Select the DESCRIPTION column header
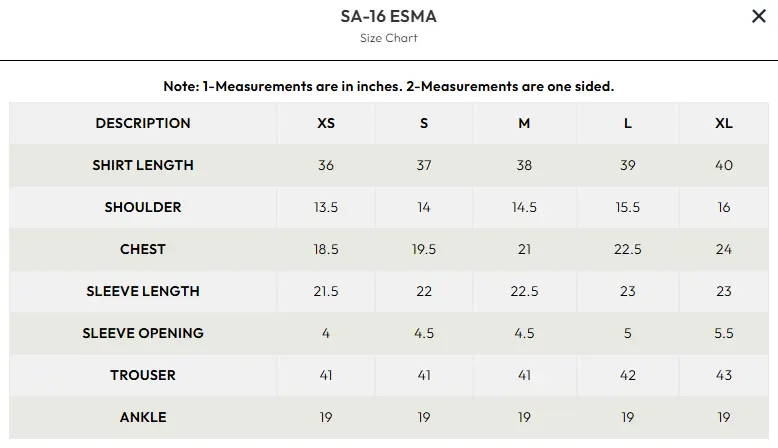778x448 pixels. [143, 123]
